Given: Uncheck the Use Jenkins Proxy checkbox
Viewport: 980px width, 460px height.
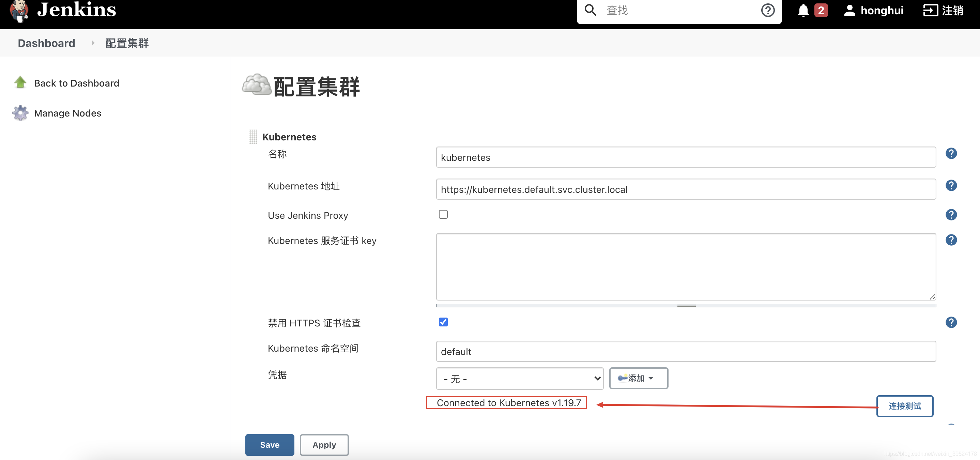Looking at the screenshot, I should [x=443, y=214].
